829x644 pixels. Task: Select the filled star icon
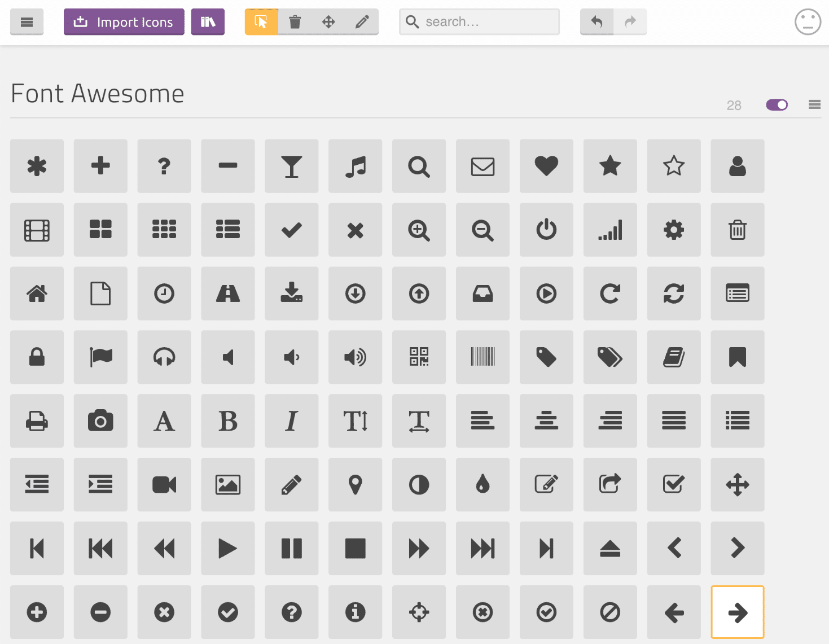tap(610, 166)
